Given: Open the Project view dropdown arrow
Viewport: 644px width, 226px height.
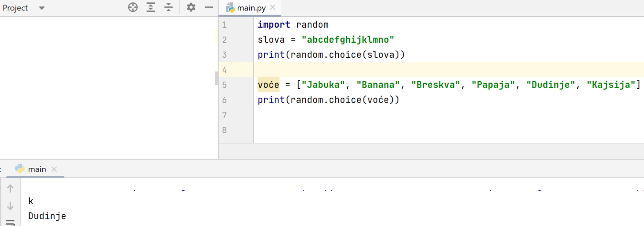Looking at the screenshot, I should point(42,8).
